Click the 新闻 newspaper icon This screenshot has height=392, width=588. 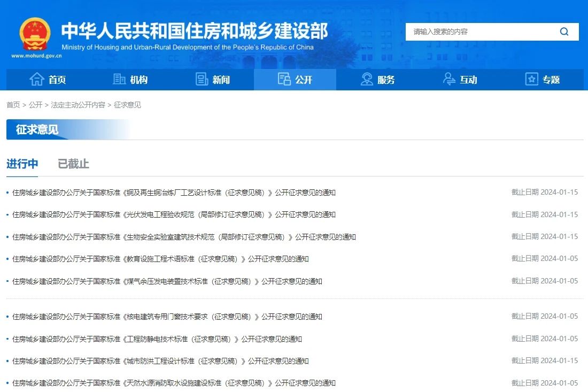coord(202,79)
